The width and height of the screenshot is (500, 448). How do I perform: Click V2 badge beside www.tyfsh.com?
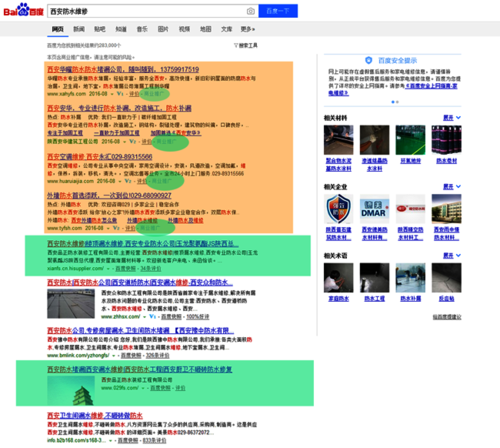(116, 228)
